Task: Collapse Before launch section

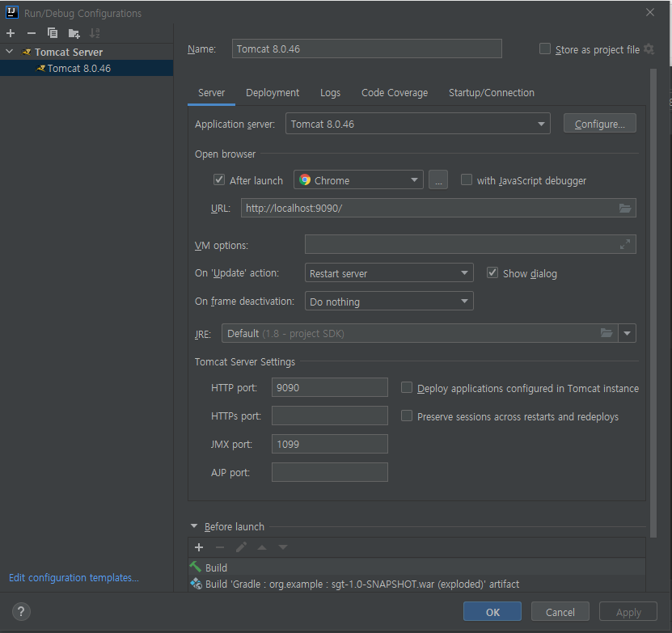Action: click(194, 525)
